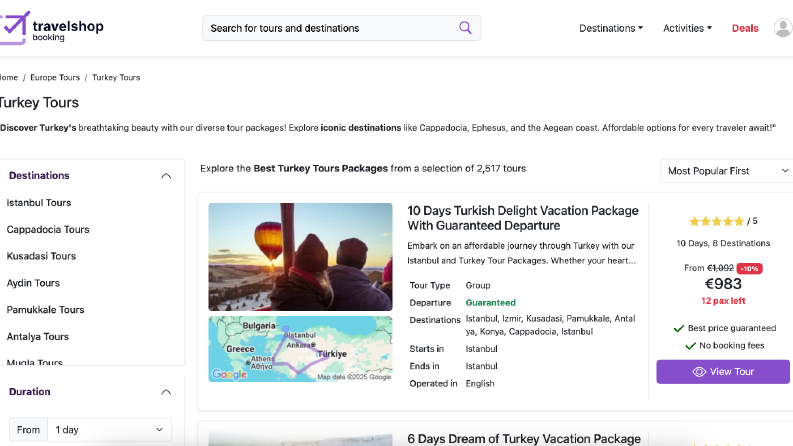
Task: Collapse the Duration filter section
Action: pyautogui.click(x=166, y=392)
